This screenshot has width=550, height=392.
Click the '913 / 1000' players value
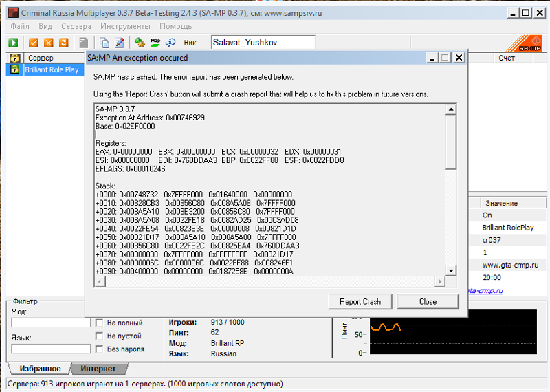228,322
